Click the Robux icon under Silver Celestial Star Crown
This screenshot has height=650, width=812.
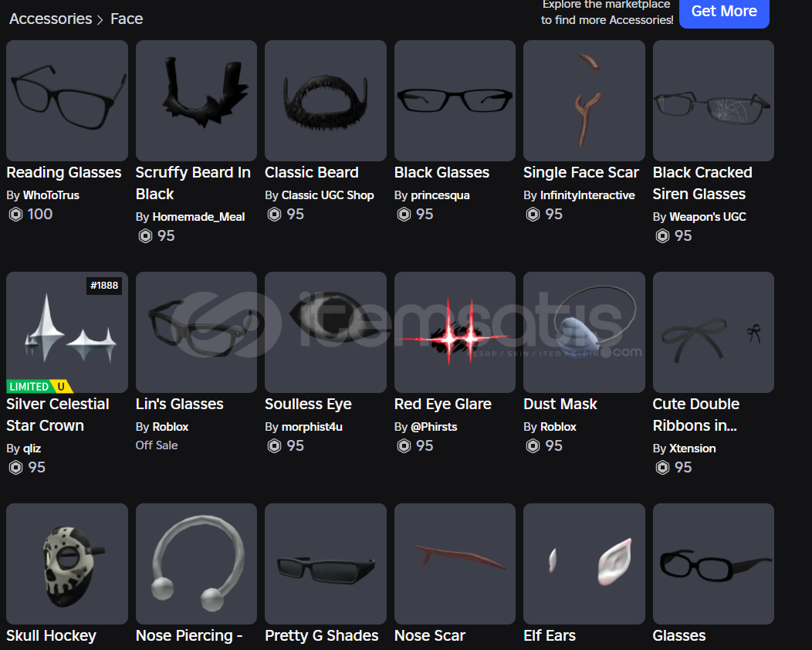click(15, 468)
